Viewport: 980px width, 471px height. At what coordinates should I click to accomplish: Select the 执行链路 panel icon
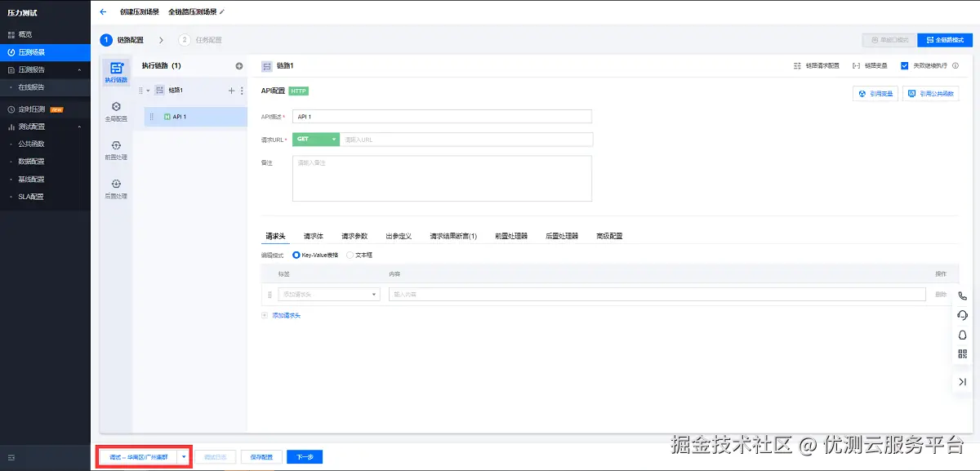pyautogui.click(x=115, y=74)
